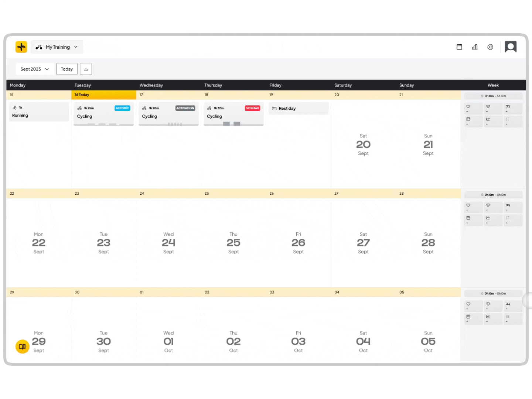
Task: Open Monday's Running workout card
Action: coord(39,112)
